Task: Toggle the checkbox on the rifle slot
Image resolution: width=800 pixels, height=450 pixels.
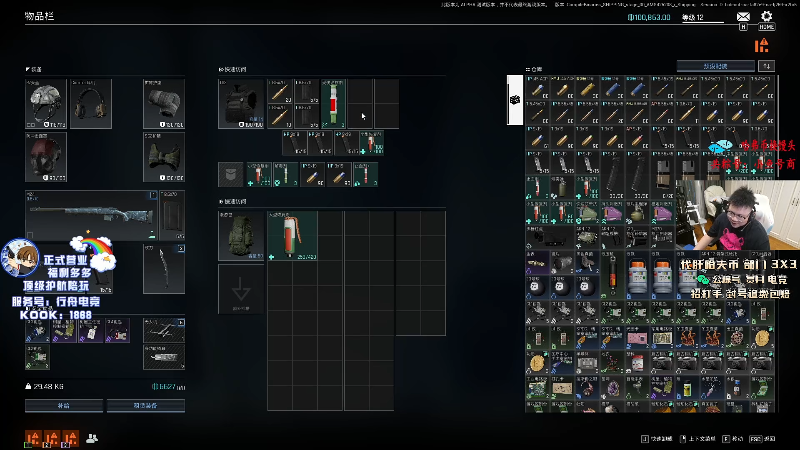Action: 30,235
